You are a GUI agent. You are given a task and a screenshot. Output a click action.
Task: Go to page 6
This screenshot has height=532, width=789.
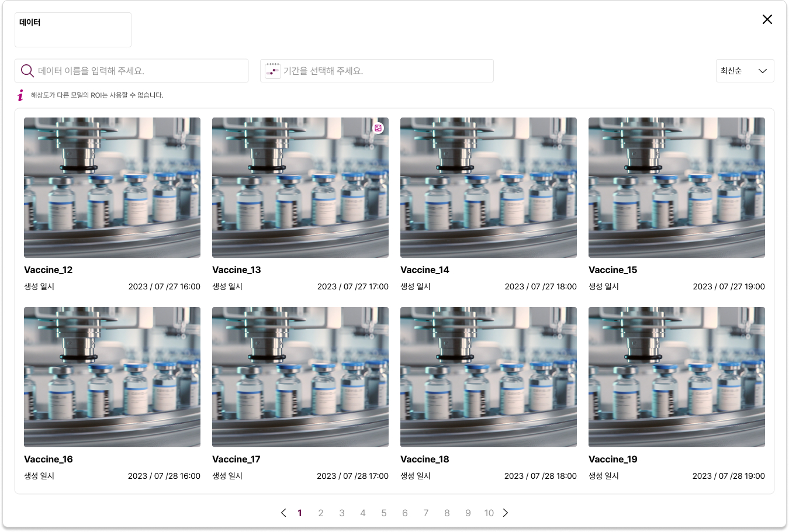(x=405, y=513)
